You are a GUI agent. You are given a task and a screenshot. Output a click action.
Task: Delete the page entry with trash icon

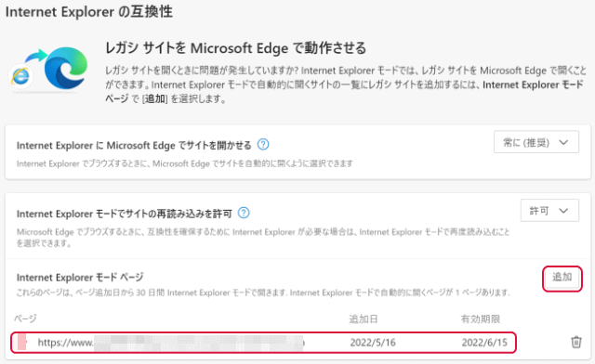(576, 342)
